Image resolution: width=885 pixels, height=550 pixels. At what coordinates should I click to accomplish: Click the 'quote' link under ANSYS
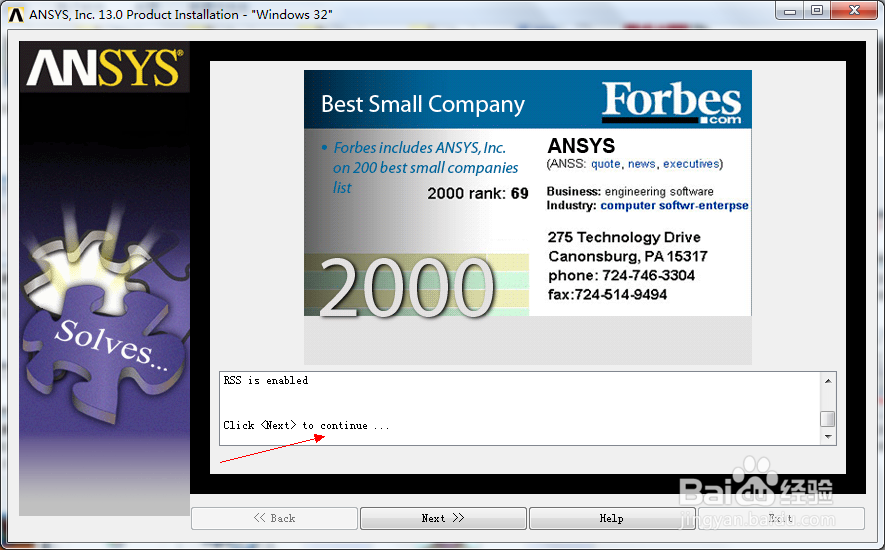tap(606, 164)
